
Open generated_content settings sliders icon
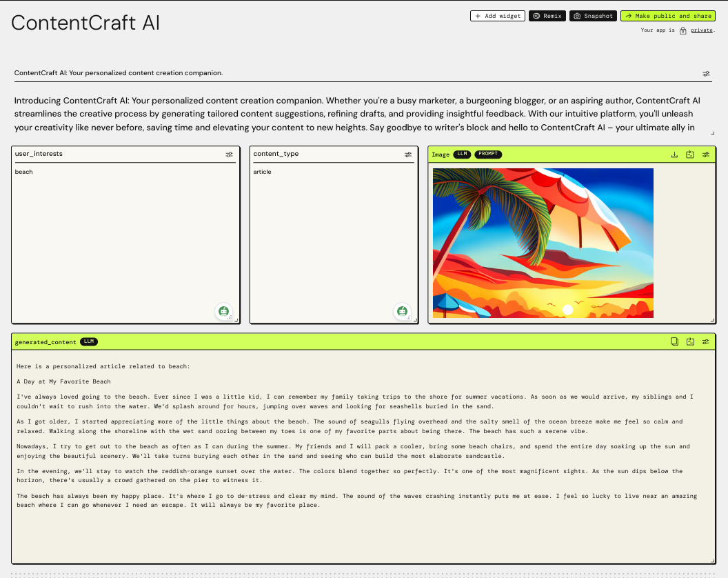(x=706, y=341)
